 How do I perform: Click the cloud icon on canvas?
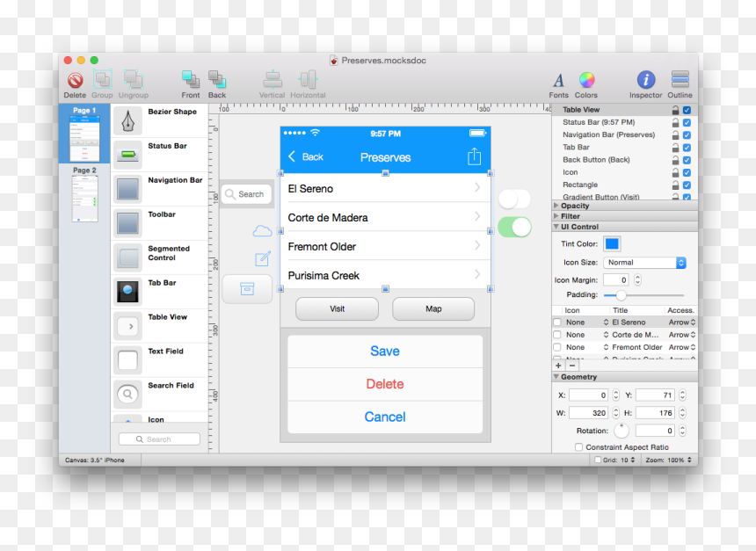pyautogui.click(x=262, y=231)
